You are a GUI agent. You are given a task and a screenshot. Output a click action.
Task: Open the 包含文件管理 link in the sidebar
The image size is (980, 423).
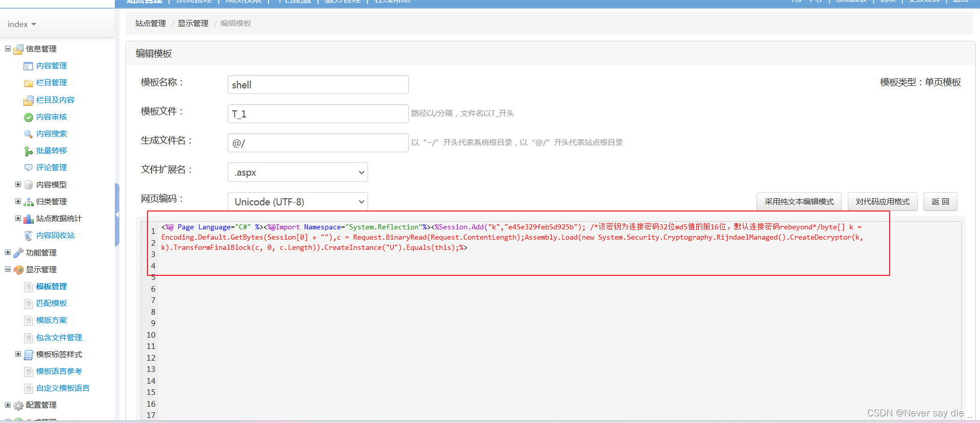click(x=59, y=338)
